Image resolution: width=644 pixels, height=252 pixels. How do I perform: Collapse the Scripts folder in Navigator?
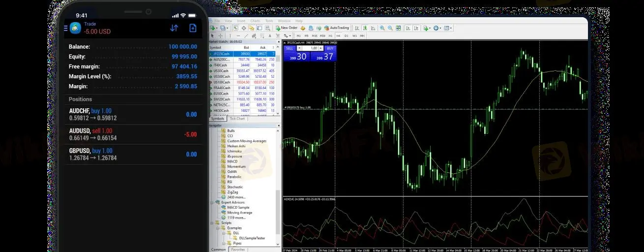[x=212, y=223]
